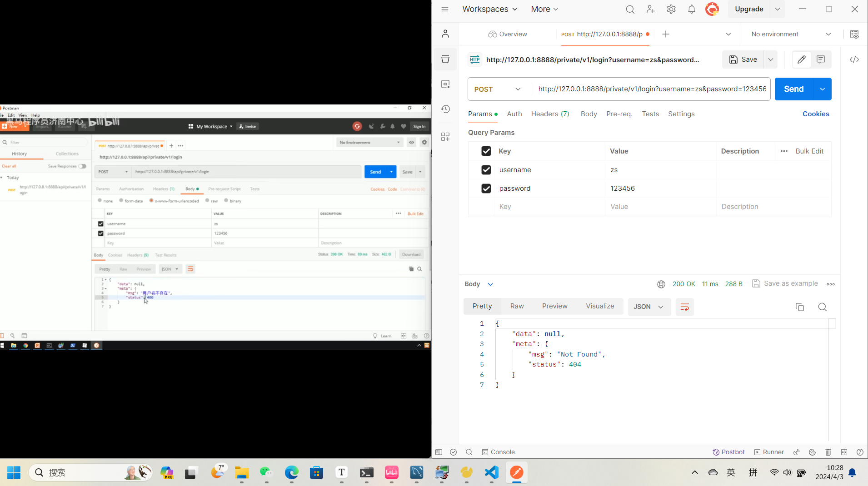Open invite collaborators icon

[x=650, y=9]
